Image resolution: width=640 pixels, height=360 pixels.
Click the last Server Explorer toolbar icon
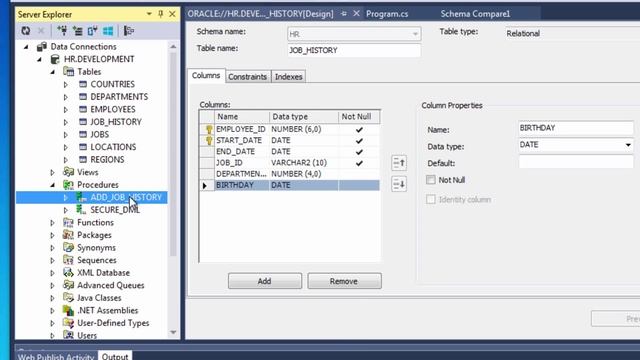tap(129, 31)
